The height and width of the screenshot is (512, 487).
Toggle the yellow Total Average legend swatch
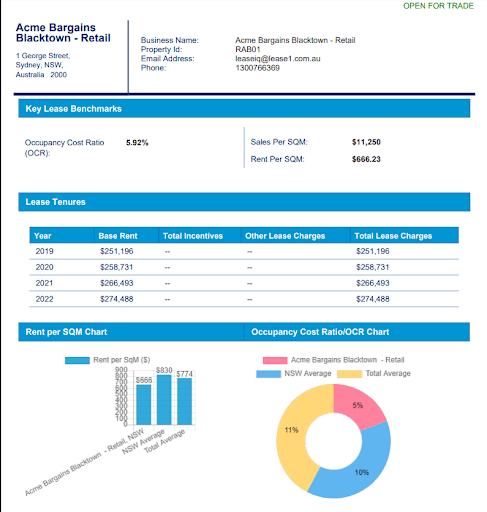349,374
